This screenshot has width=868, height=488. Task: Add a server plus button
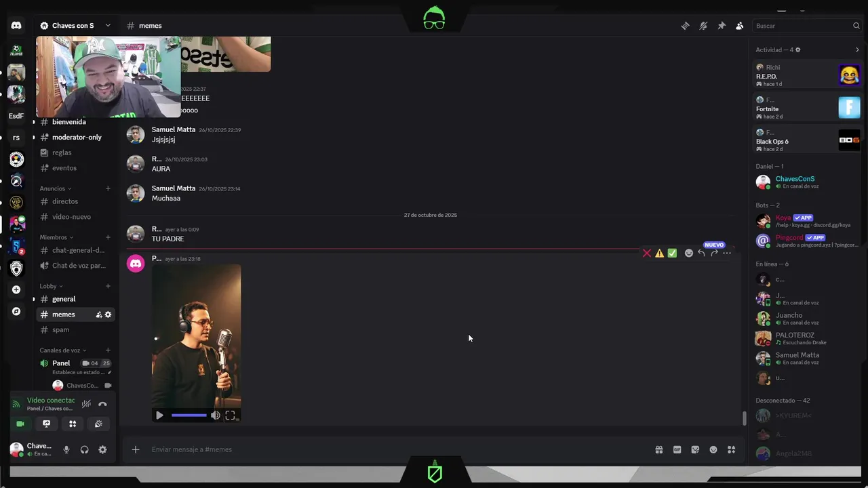[x=16, y=289]
